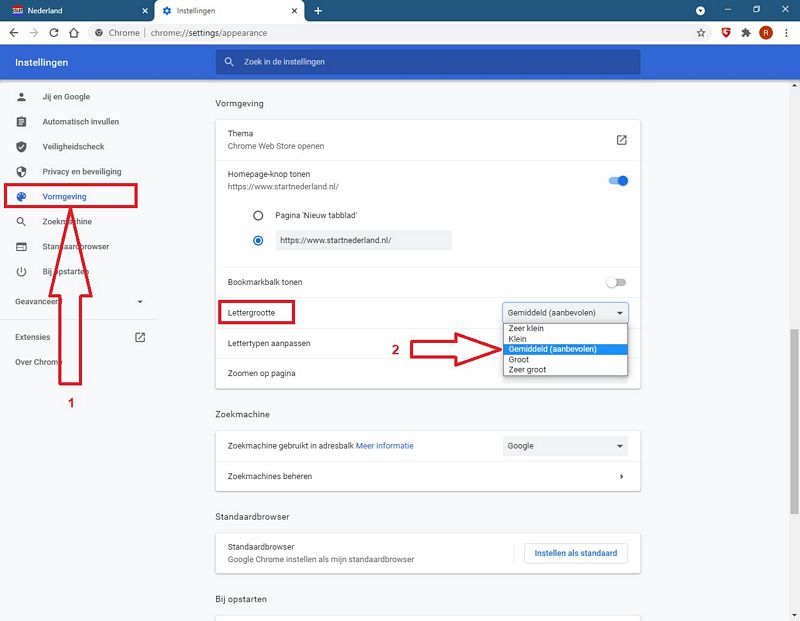Click the person icon beside Jij en Google

(21, 96)
